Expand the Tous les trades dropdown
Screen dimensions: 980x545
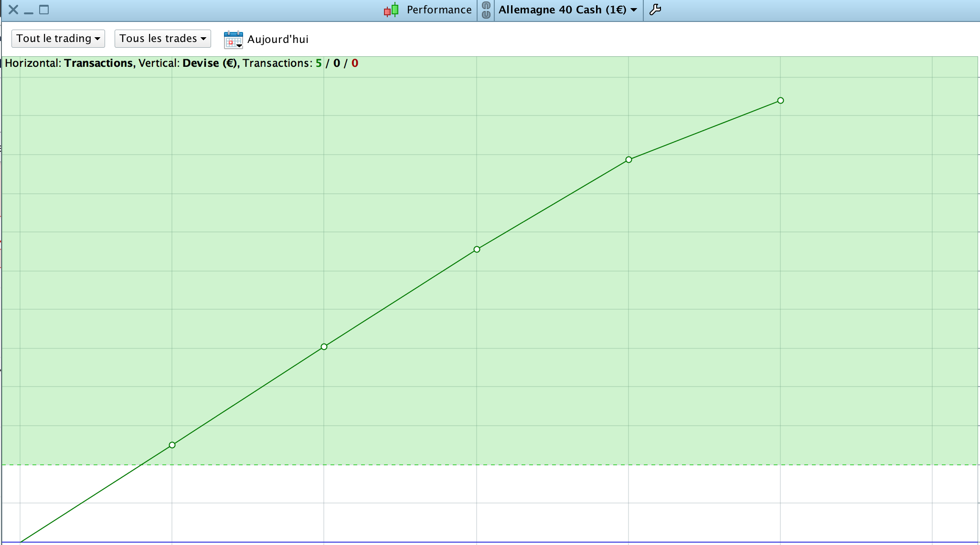162,39
